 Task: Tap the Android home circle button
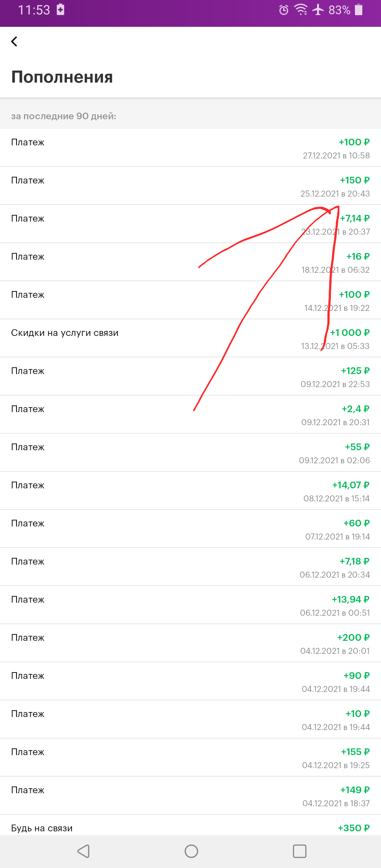(191, 851)
